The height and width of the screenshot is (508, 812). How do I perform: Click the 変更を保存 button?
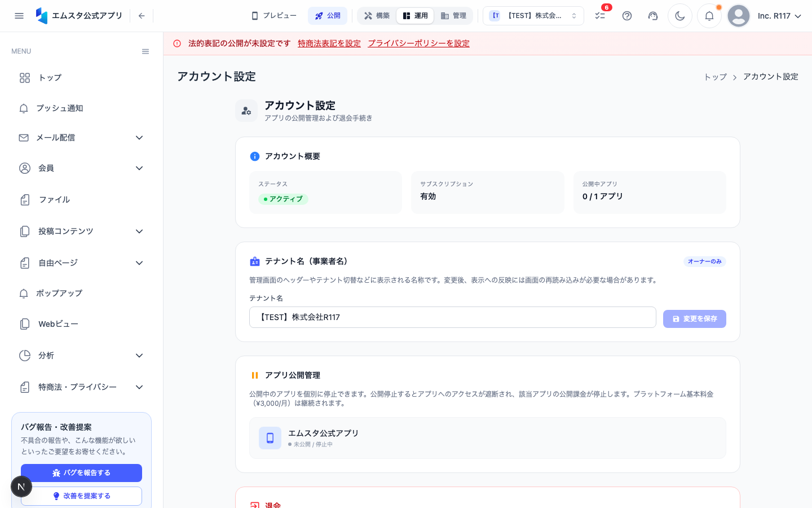point(695,319)
